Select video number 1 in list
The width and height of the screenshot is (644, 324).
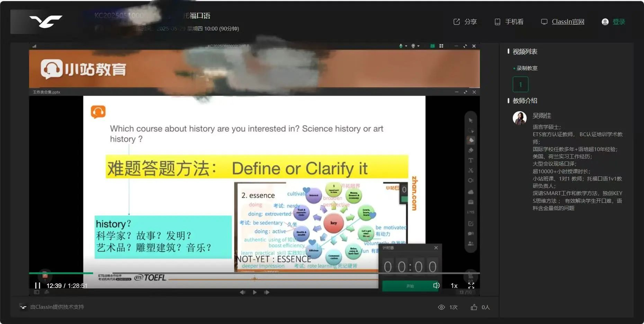coord(520,84)
